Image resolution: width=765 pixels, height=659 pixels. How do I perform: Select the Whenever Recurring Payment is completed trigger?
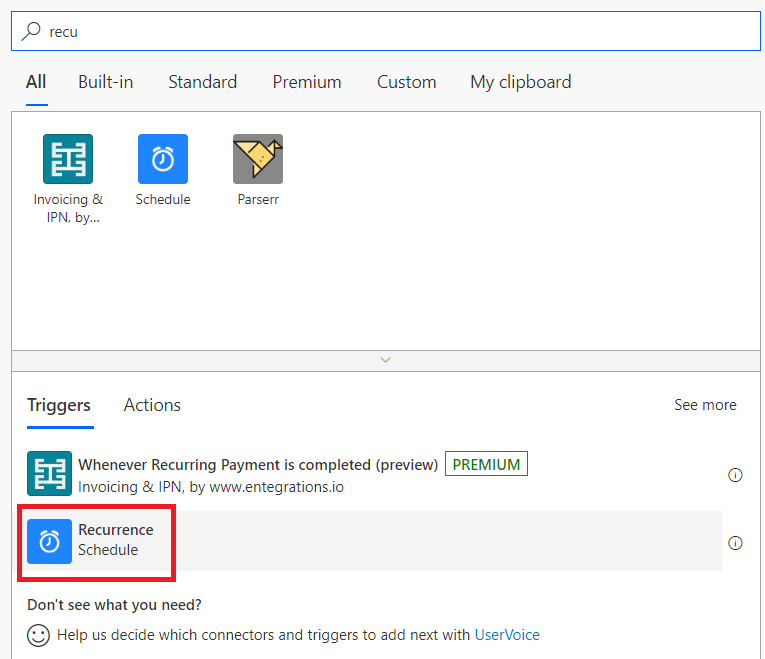point(258,464)
